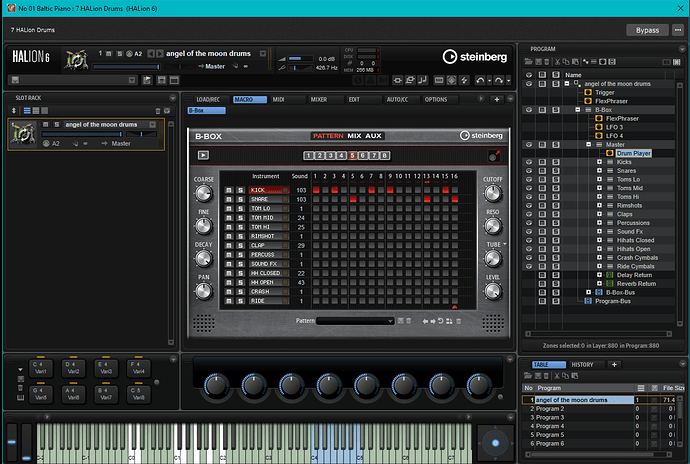Enable KICK step 2 in the pattern grid
690x464 pixels.
pos(325,190)
